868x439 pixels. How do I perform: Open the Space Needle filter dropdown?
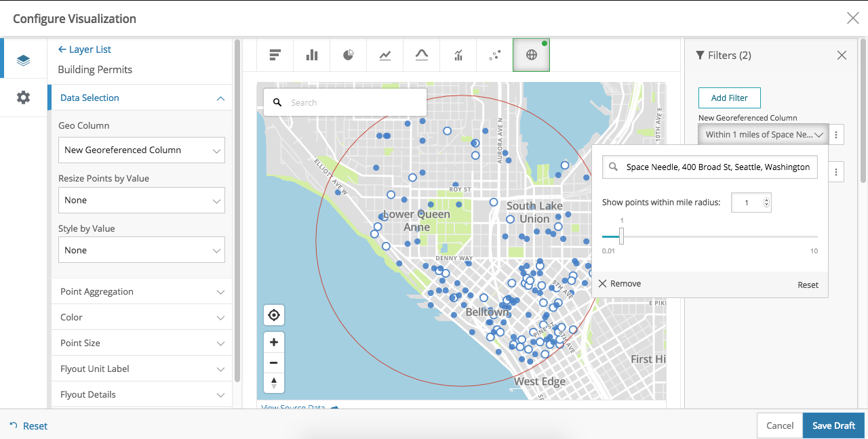click(763, 134)
